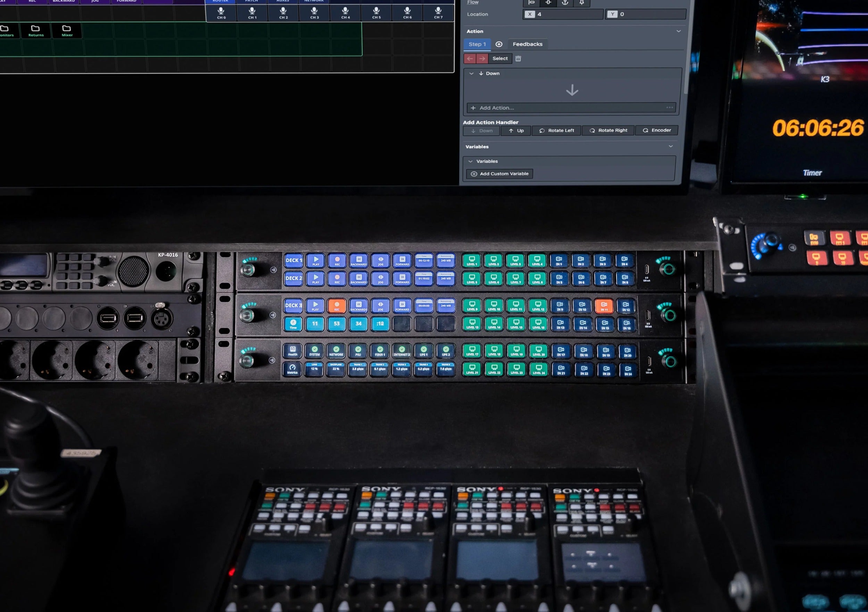
Task: Switch to the Feedbacks tab
Action: click(528, 44)
